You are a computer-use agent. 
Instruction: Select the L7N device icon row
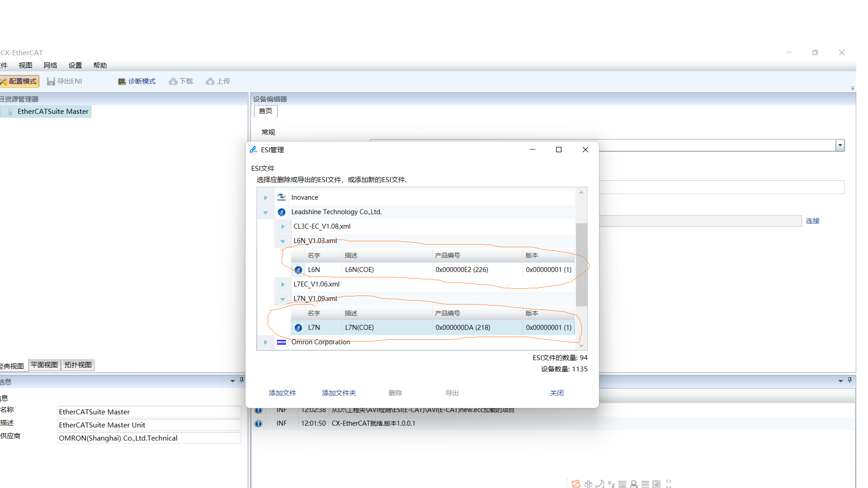pyautogui.click(x=298, y=328)
